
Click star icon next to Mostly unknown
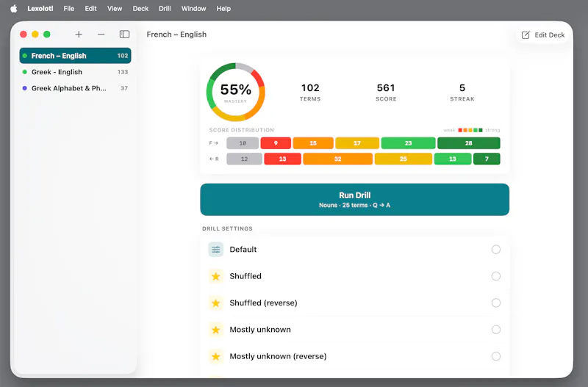215,330
